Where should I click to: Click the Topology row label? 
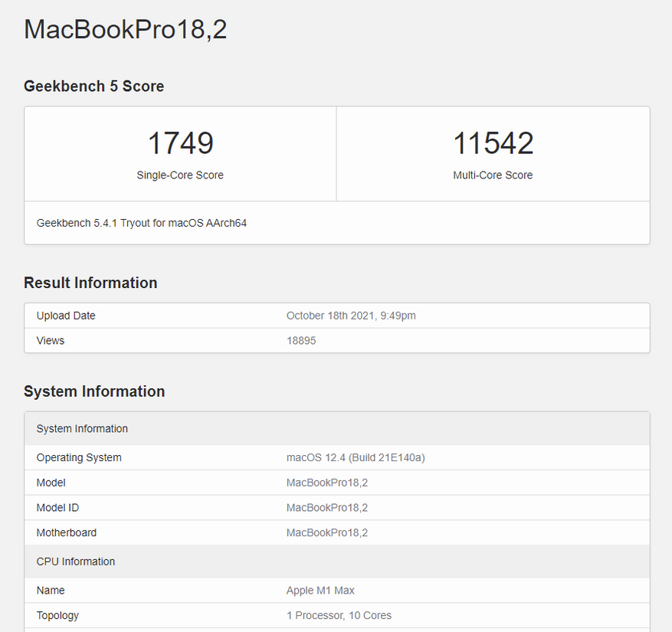57,615
